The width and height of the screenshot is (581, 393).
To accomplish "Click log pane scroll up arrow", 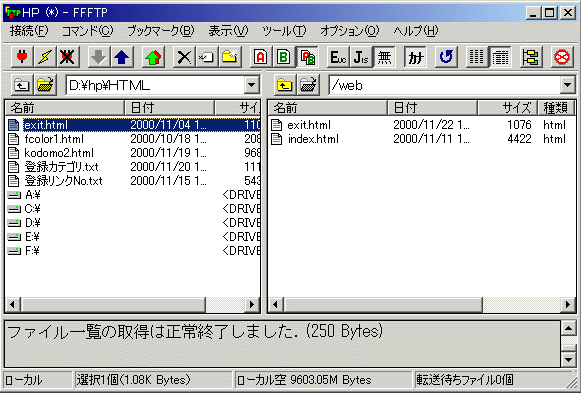I will point(568,328).
